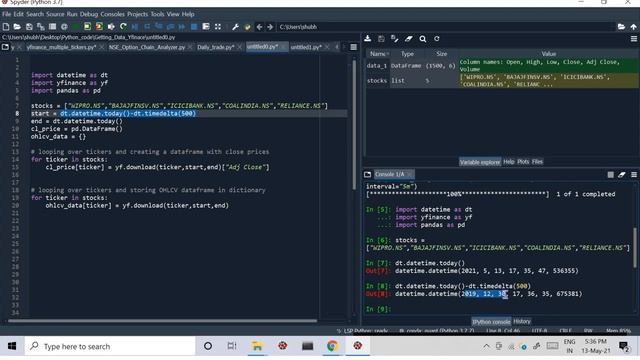
Task: Open the Search menu
Action: tap(35, 14)
